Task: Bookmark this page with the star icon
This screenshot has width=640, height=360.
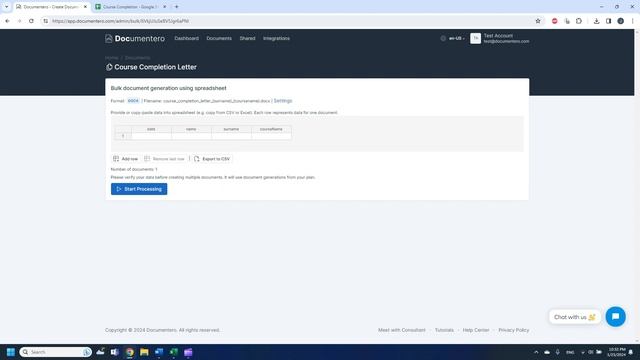Action: 538,21
